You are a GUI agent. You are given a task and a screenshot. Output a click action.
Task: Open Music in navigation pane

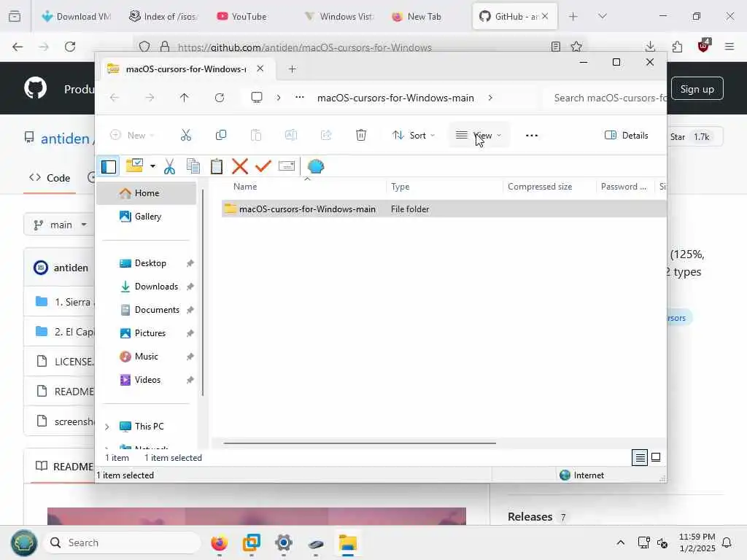tap(147, 357)
